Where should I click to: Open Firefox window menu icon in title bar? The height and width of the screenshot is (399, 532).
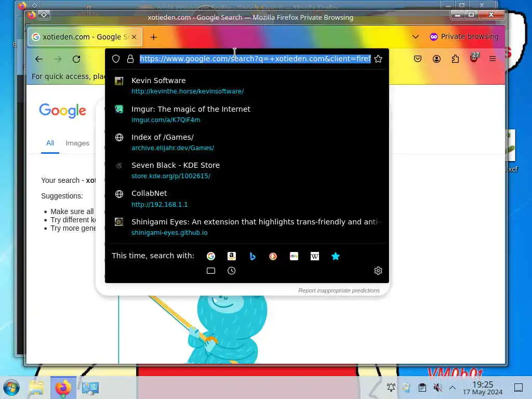coord(32,15)
